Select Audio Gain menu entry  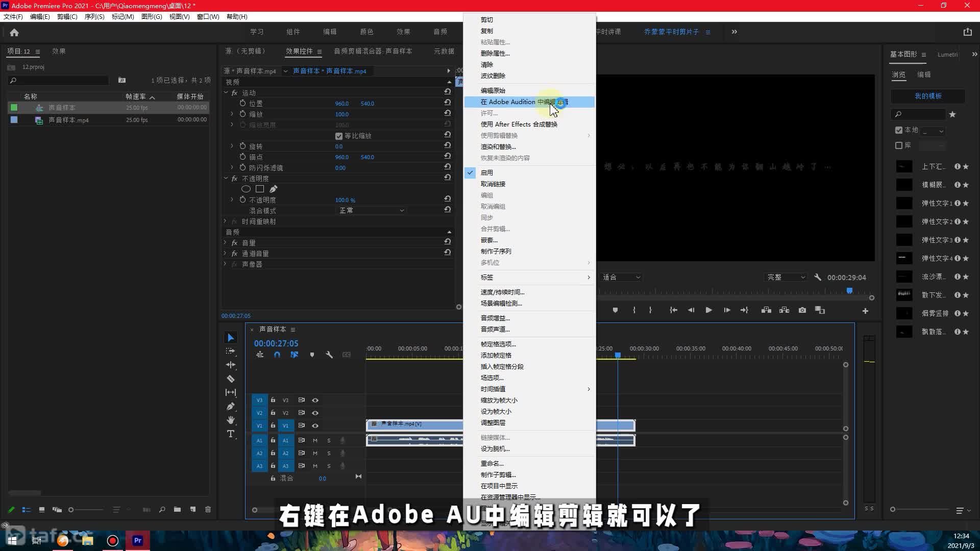tap(529, 318)
